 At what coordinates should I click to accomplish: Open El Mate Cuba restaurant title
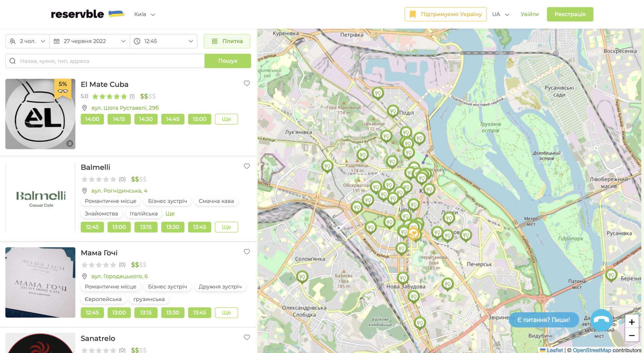tap(104, 84)
